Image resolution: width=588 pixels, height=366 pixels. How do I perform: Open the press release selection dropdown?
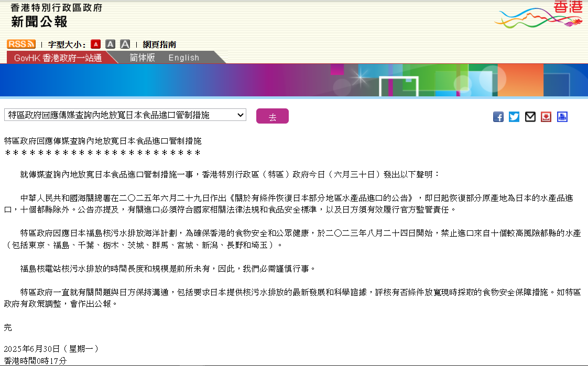point(125,115)
